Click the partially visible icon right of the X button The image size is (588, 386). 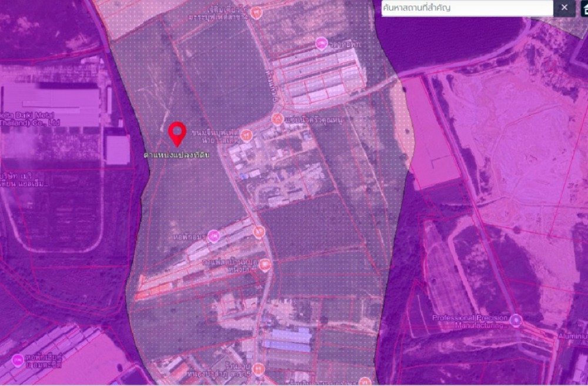click(583, 8)
